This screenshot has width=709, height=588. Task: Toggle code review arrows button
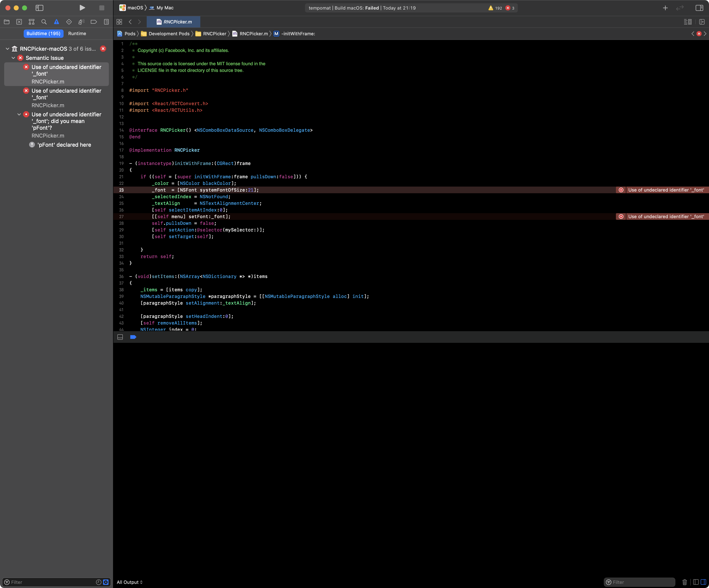pyautogui.click(x=680, y=8)
